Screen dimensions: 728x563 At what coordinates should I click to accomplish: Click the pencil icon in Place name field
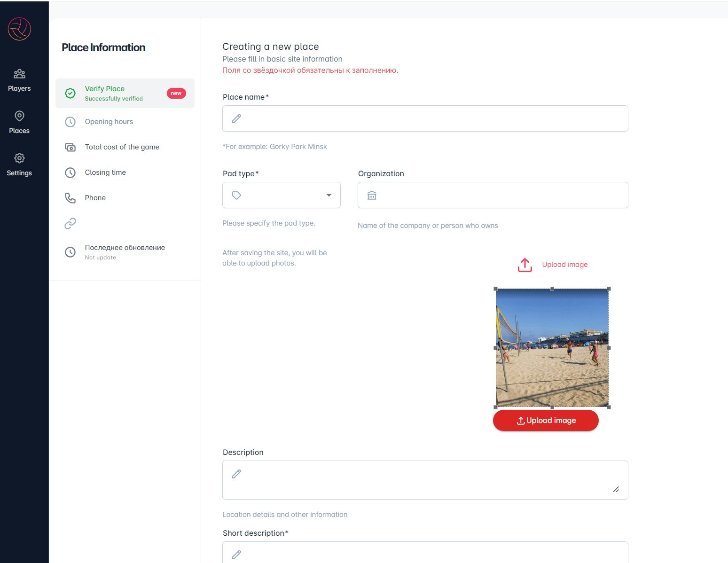(x=236, y=118)
